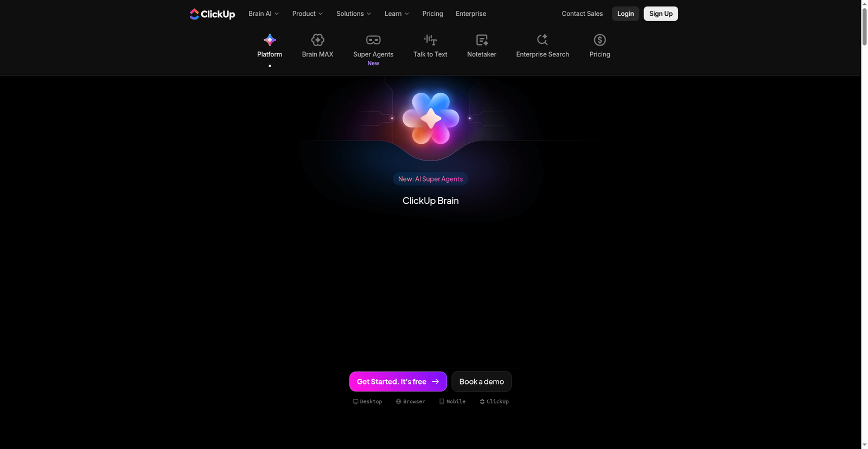Click the ClickUp logo in header

pos(212,14)
